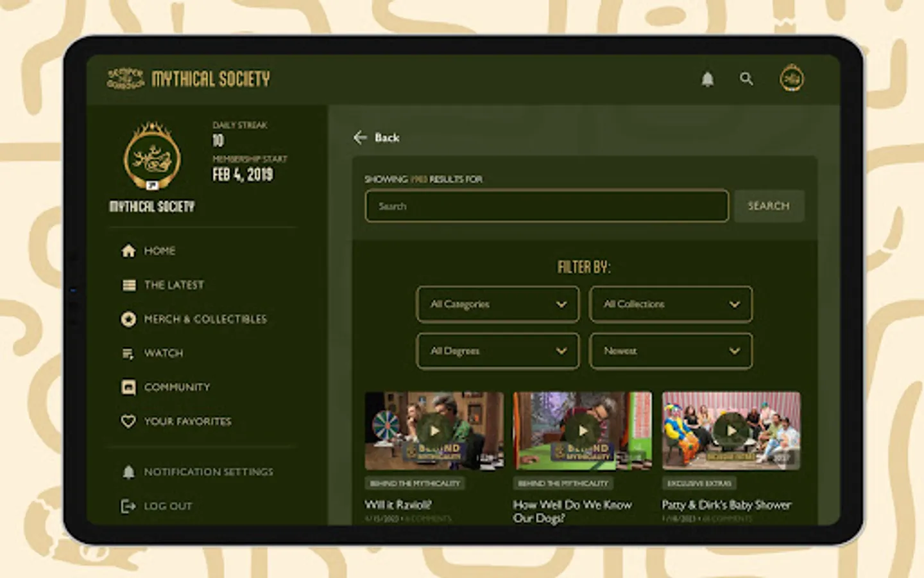Click the Mythical Society header title

pyautogui.click(x=210, y=79)
